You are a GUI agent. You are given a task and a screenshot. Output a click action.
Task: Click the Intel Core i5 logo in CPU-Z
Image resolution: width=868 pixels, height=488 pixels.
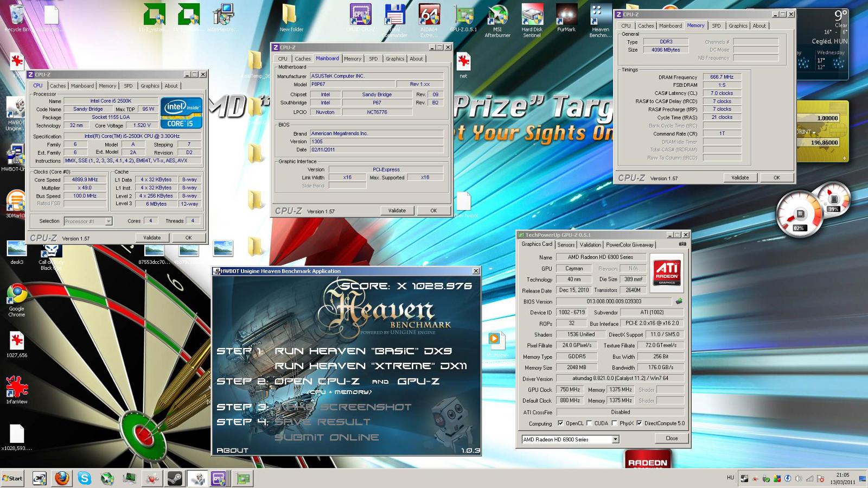click(x=181, y=113)
